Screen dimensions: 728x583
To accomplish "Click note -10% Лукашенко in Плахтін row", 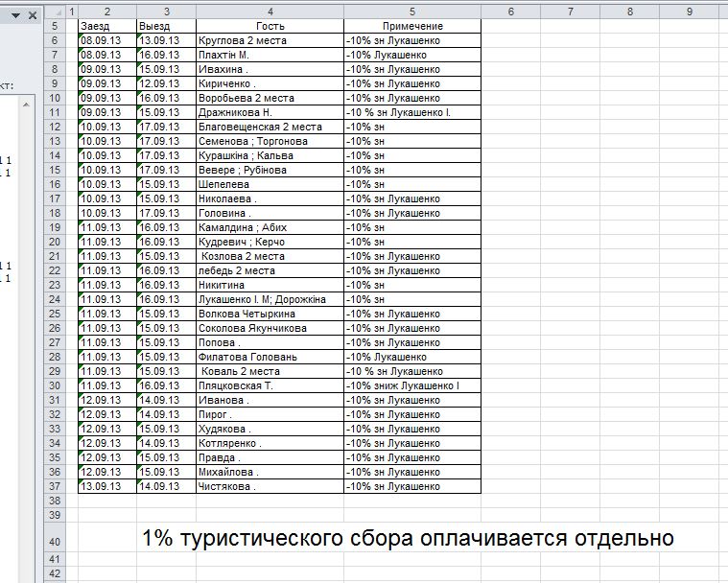I will pos(412,55).
